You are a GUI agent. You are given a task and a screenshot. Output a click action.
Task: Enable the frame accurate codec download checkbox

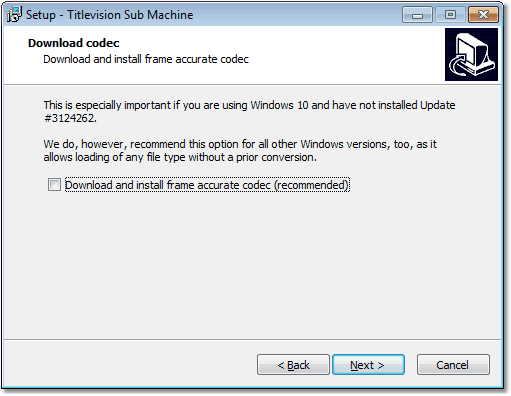[54, 185]
